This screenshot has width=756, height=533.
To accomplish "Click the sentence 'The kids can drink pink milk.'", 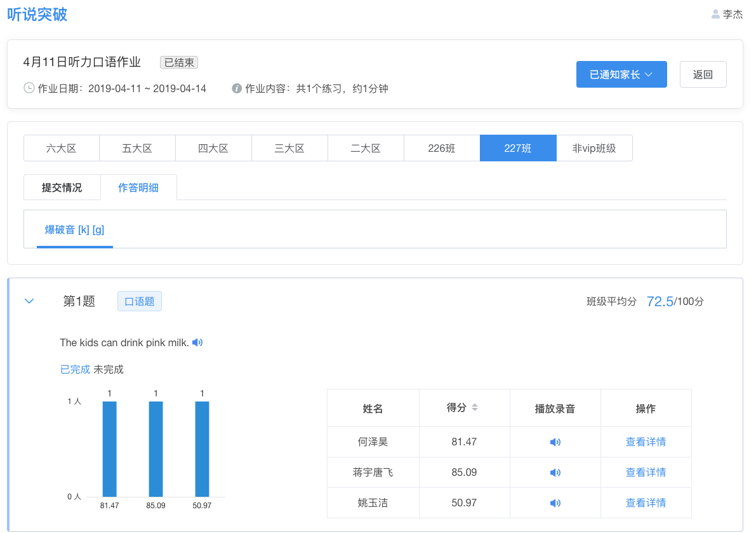I will [124, 342].
